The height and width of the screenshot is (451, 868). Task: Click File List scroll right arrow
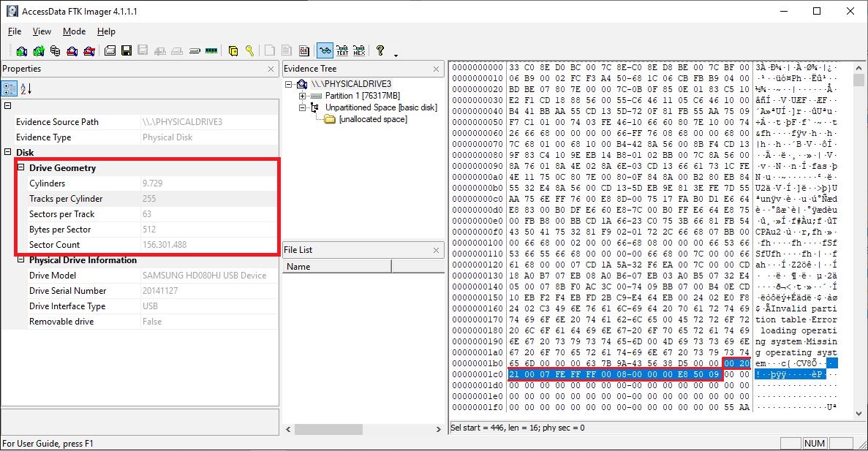(439, 429)
